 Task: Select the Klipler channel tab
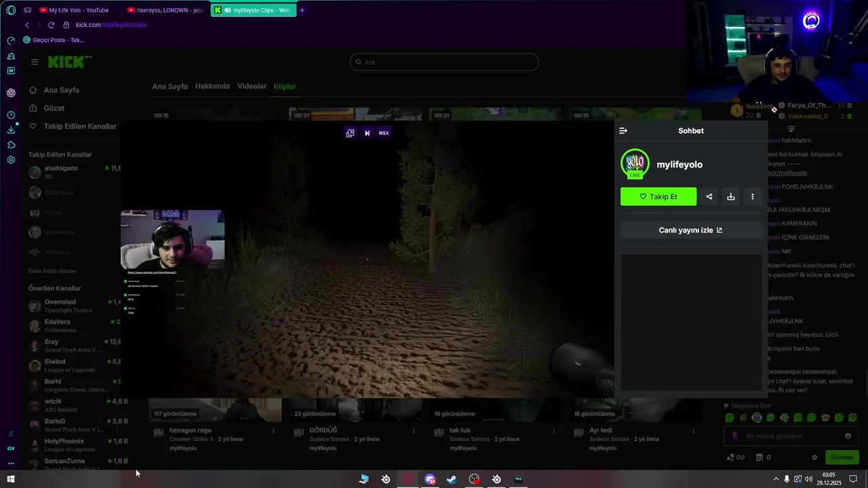point(285,86)
